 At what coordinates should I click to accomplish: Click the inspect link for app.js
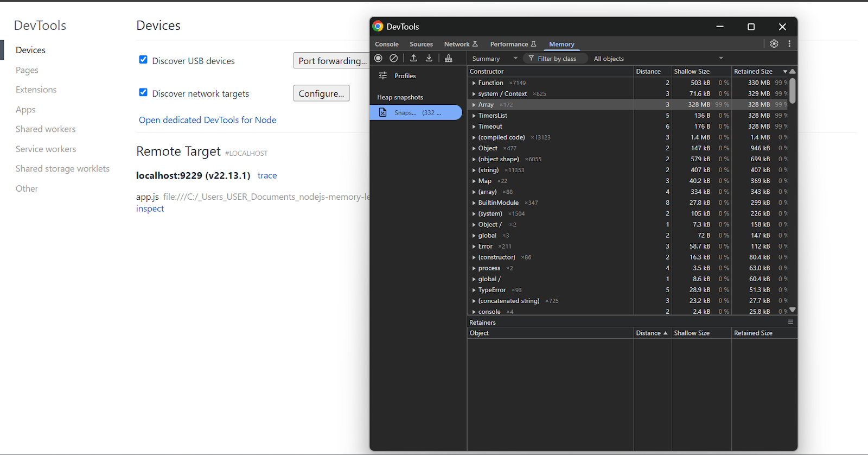150,208
